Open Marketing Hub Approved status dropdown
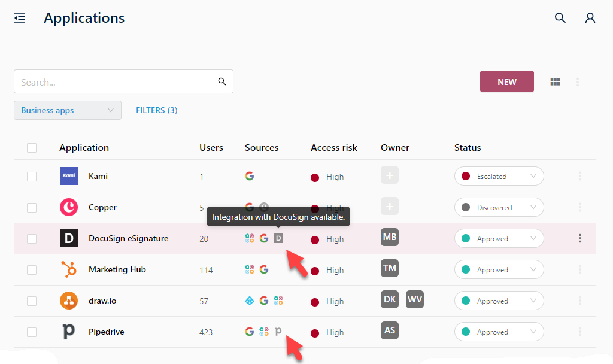 tap(499, 269)
